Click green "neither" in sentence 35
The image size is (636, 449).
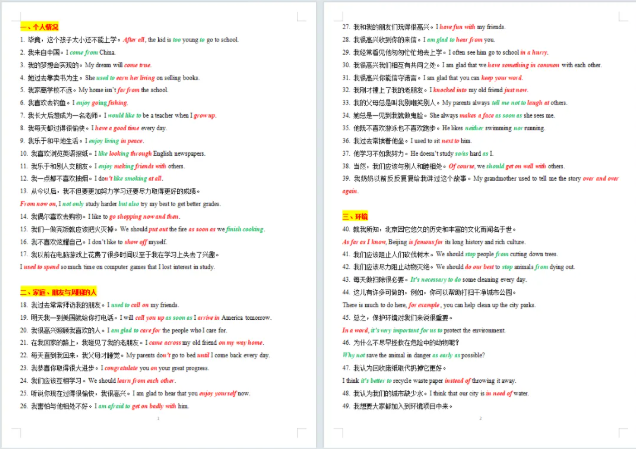pyautogui.click(x=474, y=128)
